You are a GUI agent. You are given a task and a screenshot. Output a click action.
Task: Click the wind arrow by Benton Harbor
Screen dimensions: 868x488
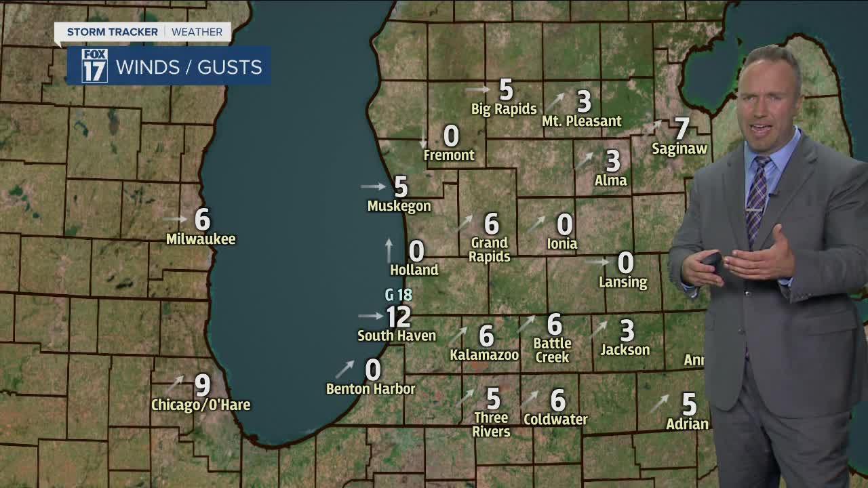[x=344, y=369]
